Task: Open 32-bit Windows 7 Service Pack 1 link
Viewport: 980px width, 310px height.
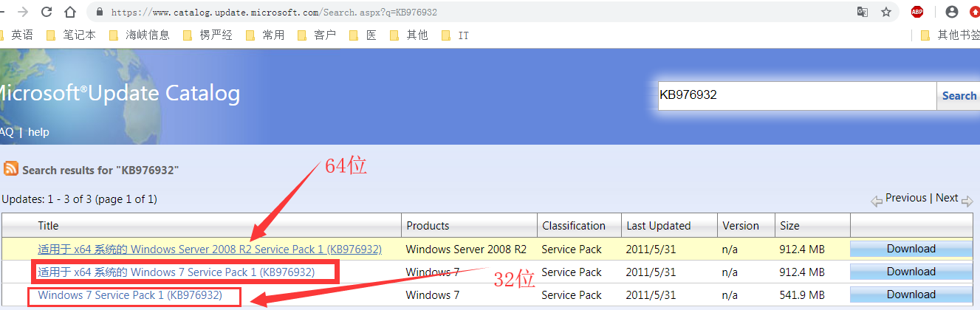Action: pyautogui.click(x=130, y=295)
